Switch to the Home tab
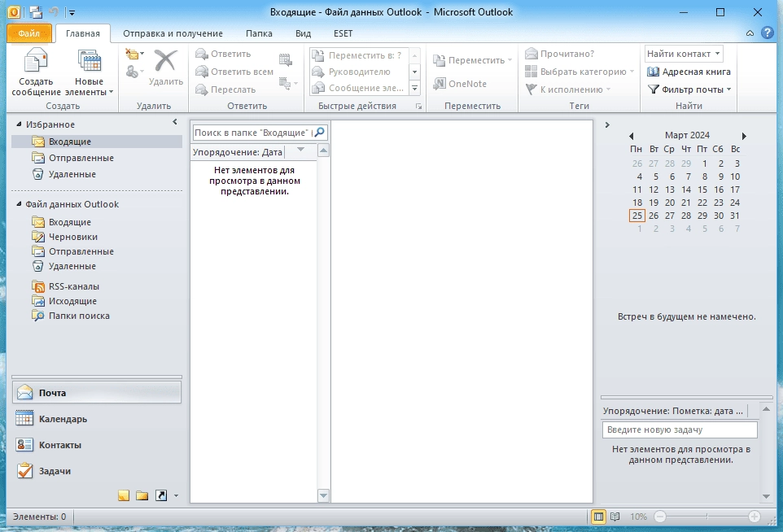The image size is (783, 532). [x=83, y=33]
